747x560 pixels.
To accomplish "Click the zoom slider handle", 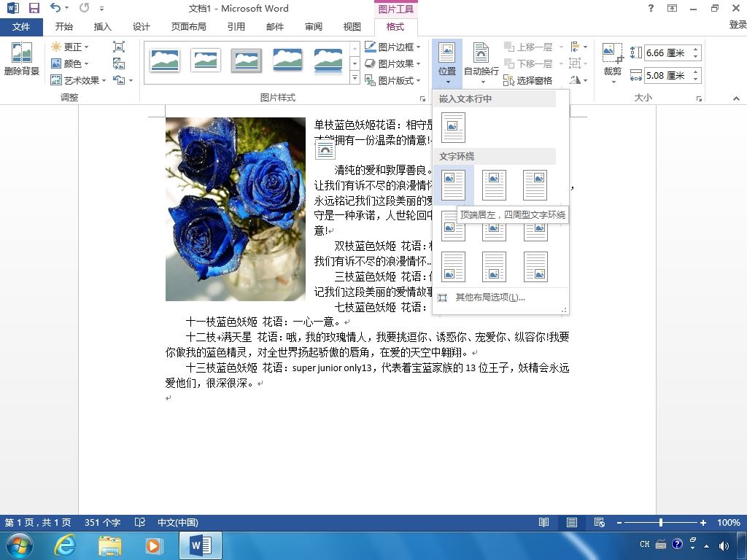I will (x=661, y=522).
